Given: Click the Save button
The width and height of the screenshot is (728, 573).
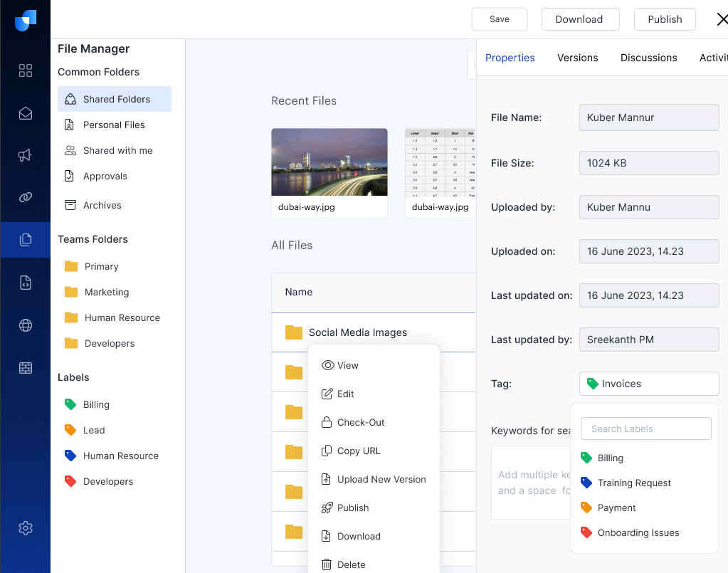Looking at the screenshot, I should pyautogui.click(x=500, y=19).
